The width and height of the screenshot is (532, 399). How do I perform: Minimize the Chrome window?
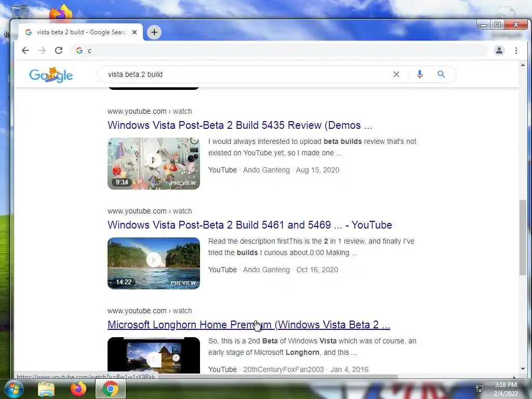[484, 24]
